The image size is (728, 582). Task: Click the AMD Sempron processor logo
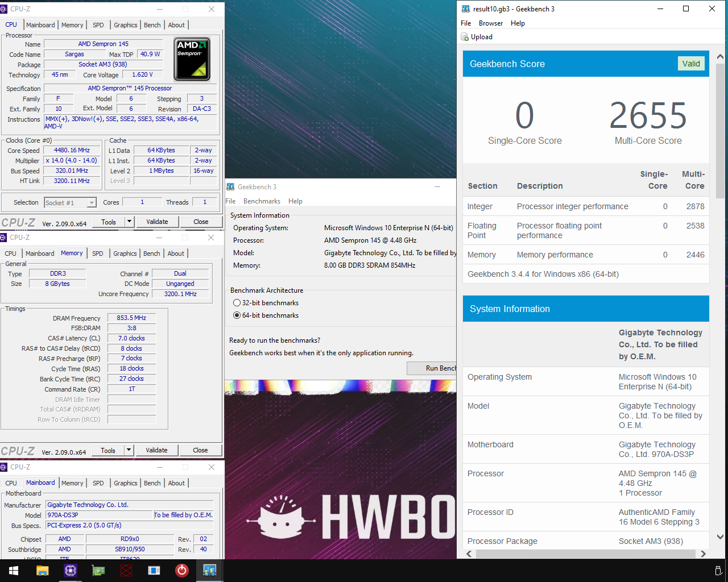(192, 59)
